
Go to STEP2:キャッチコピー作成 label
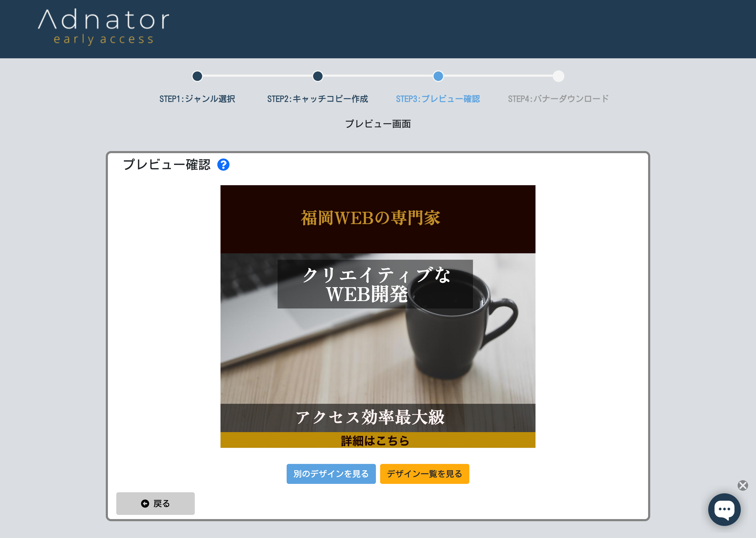coord(318,99)
